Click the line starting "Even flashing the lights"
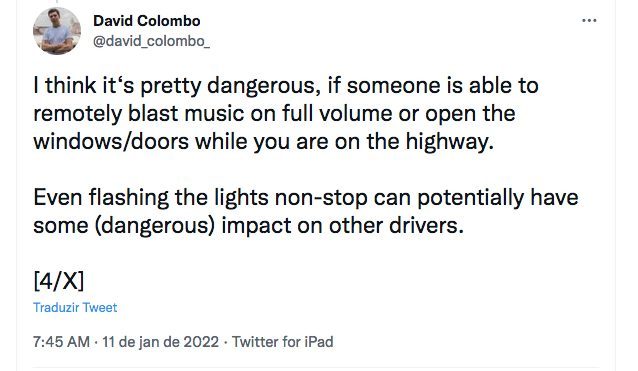Image resolution: width=638 pixels, height=371 pixels. coord(306,198)
